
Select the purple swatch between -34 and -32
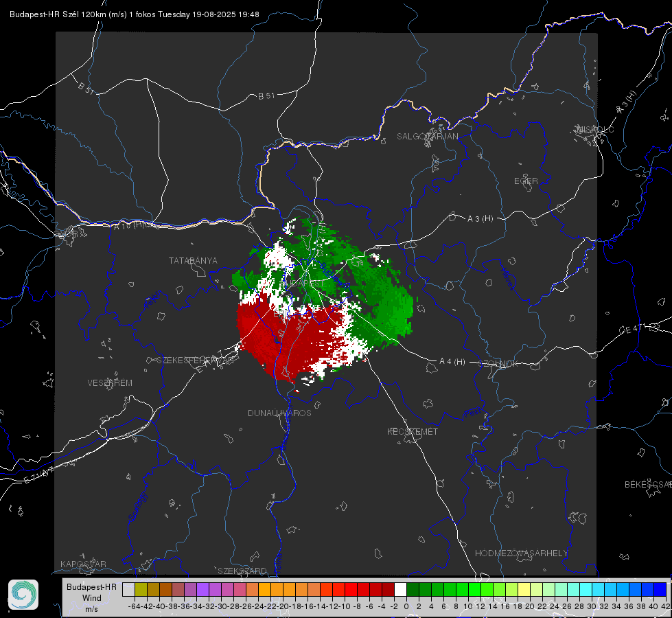coord(202,589)
